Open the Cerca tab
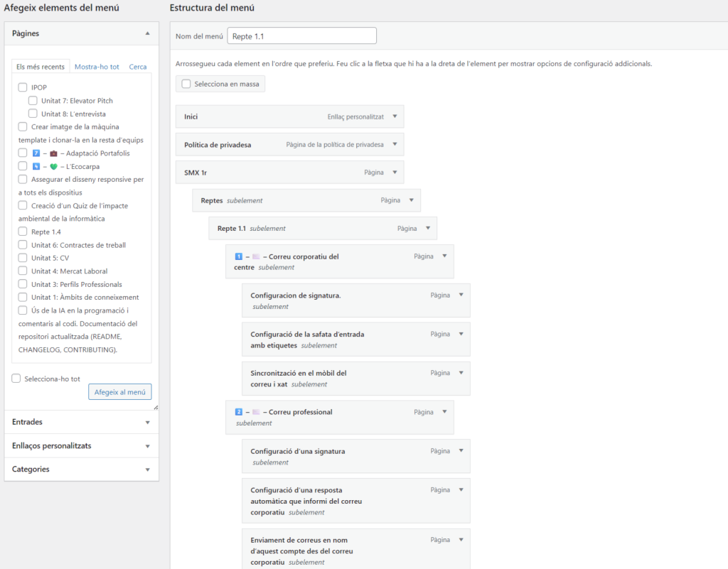 tap(138, 67)
